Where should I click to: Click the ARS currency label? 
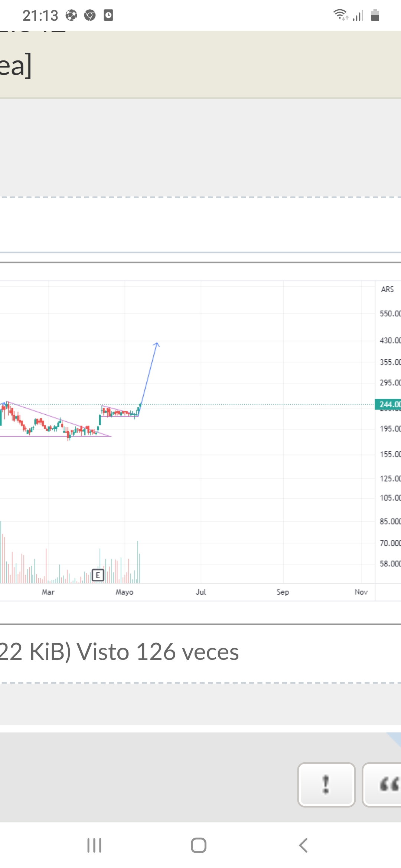[x=387, y=289]
